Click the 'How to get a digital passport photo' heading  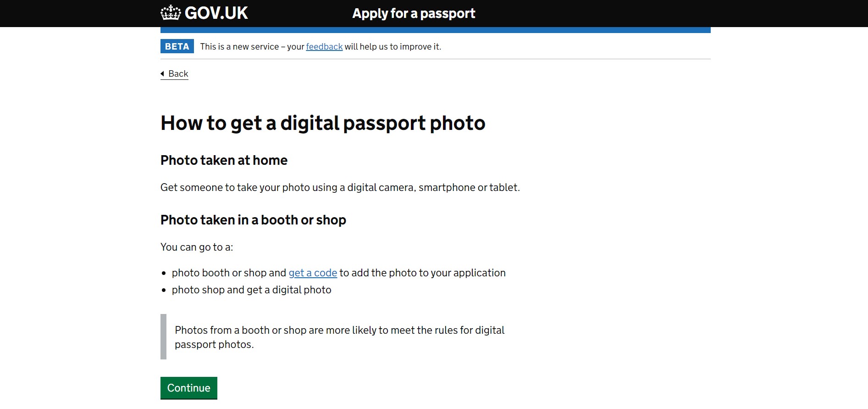click(323, 123)
